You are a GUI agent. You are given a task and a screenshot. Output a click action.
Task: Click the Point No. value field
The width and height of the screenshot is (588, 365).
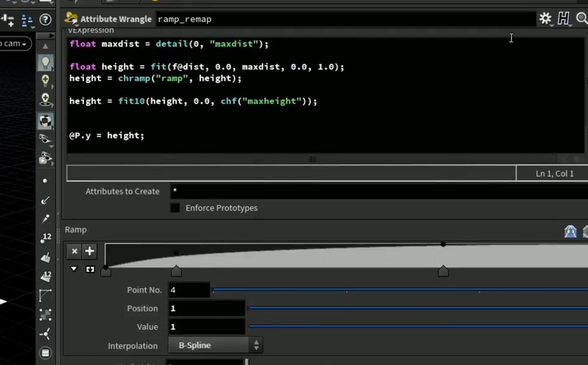pyautogui.click(x=189, y=290)
